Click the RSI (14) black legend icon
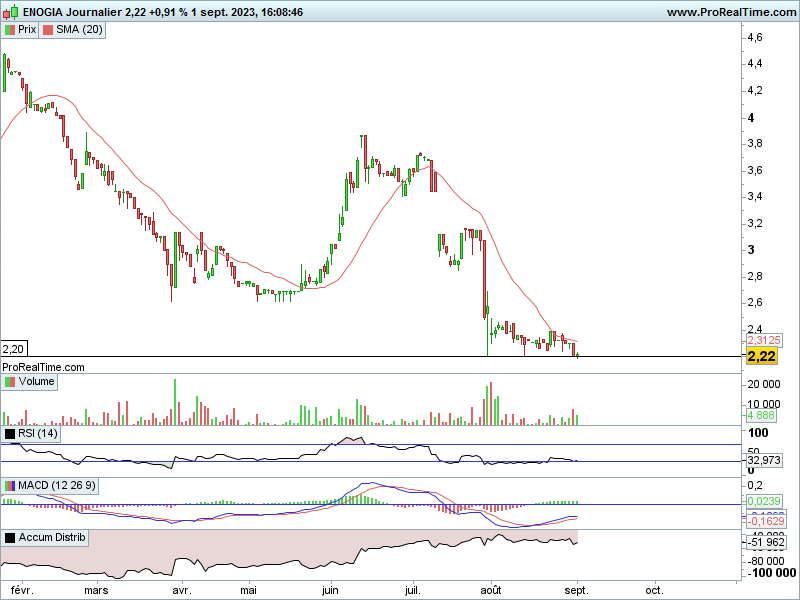 point(10,434)
